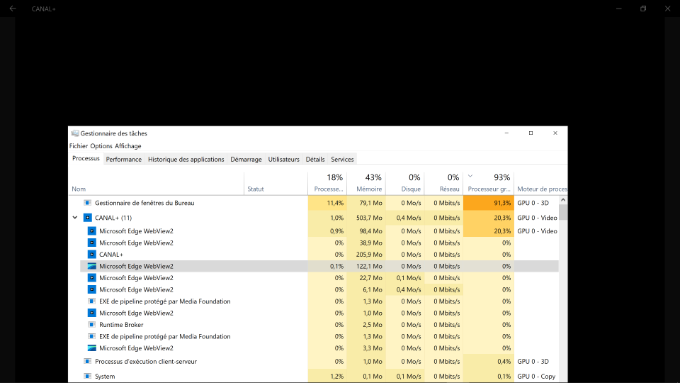The image size is (680, 383).
Task: Select the Gestionnaire de fenêtres du Bureau icon
Action: click(x=87, y=203)
